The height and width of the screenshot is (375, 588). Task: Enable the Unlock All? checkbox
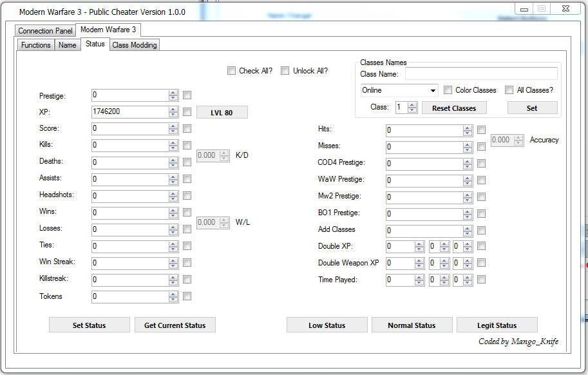tap(285, 70)
